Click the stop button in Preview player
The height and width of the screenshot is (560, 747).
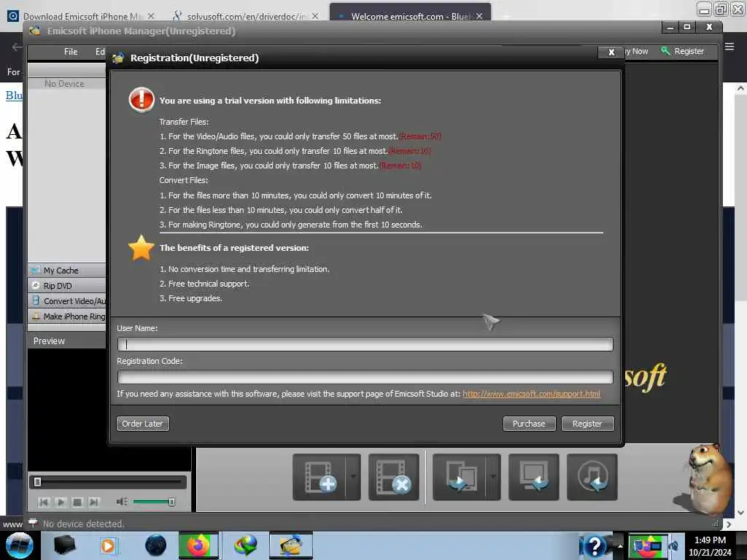click(77, 502)
